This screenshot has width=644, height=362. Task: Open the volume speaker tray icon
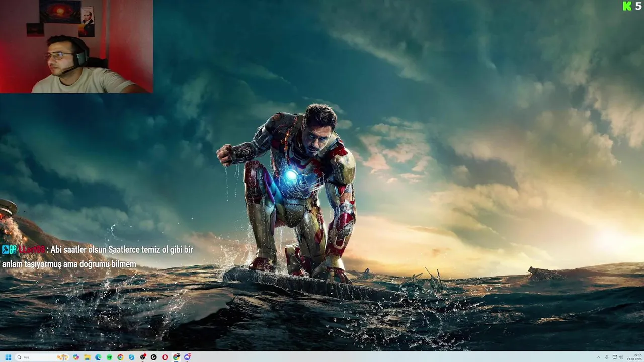coord(621,357)
